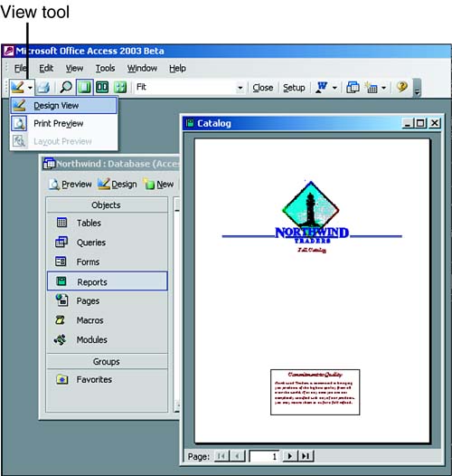Click the Access application title icon
Viewport: 452px width, 476px height.
(8, 51)
